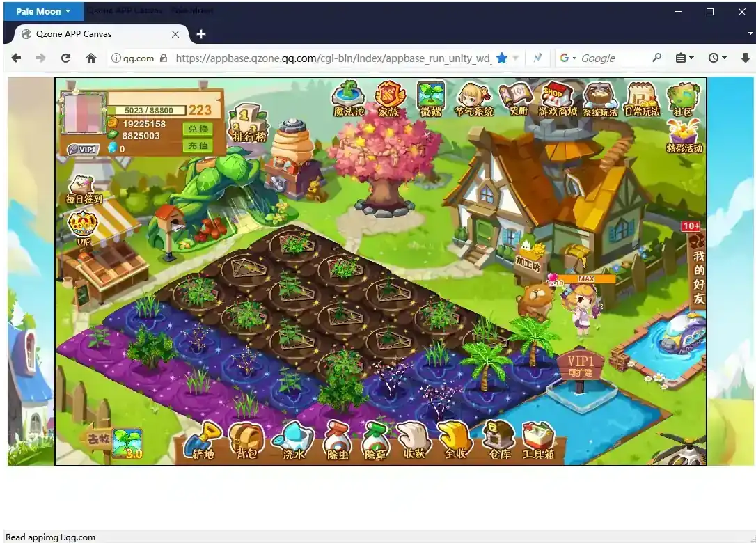756x543 pixels.
Task: Click the player avatar portrait
Action: pyautogui.click(x=83, y=113)
